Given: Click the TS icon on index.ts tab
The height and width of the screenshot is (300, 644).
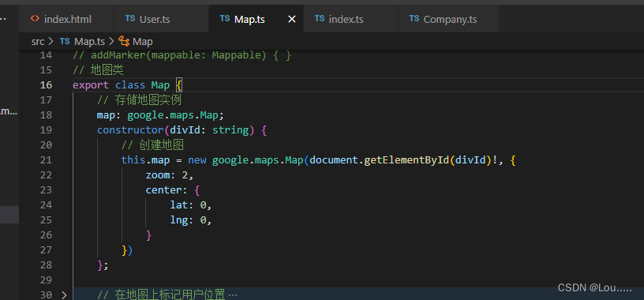Looking at the screenshot, I should pyautogui.click(x=320, y=18).
